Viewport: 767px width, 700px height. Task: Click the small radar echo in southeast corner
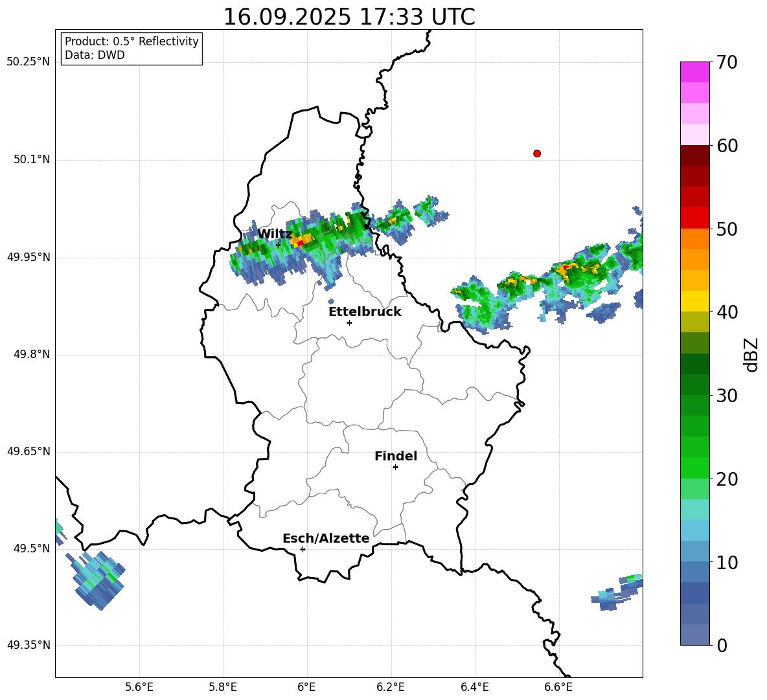tap(617, 592)
